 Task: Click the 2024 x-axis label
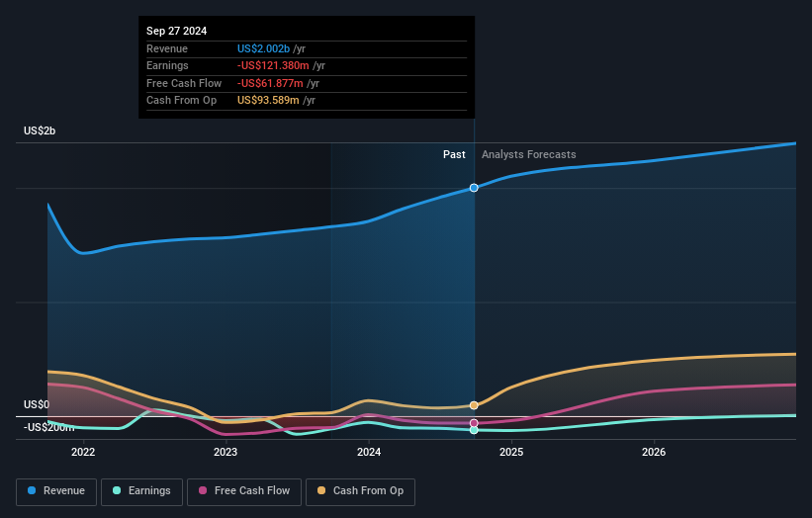pos(369,453)
